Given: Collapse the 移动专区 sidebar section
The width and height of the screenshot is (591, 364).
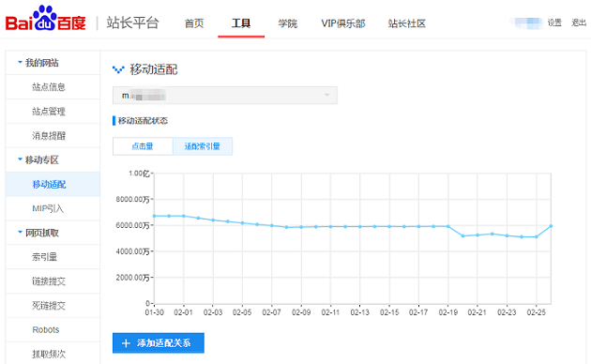Looking at the screenshot, I should [41, 159].
